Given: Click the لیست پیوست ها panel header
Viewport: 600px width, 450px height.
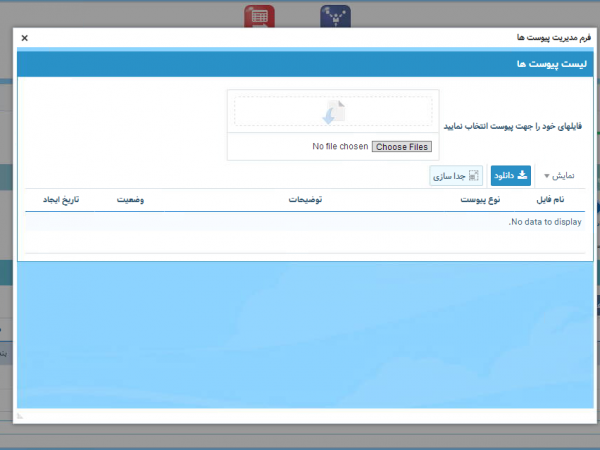Looking at the screenshot, I should pos(305,64).
